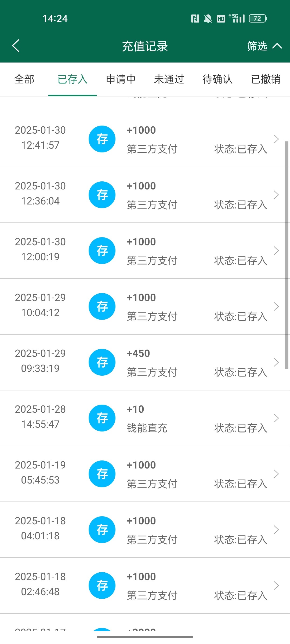Open chevron for the 10:04:12 deposit
The width and height of the screenshot is (290, 644).
[x=276, y=306]
